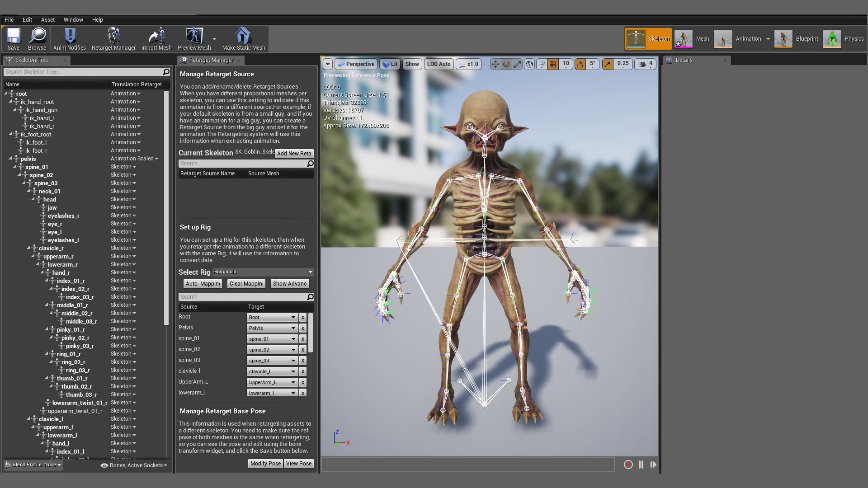Click the rig mapping list scrollbar

click(311, 333)
